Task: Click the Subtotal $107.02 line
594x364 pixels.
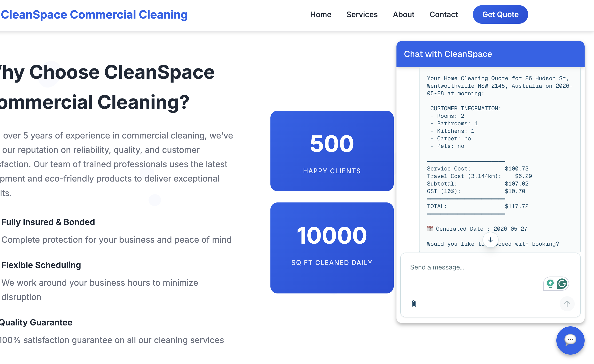Action: (x=478, y=184)
